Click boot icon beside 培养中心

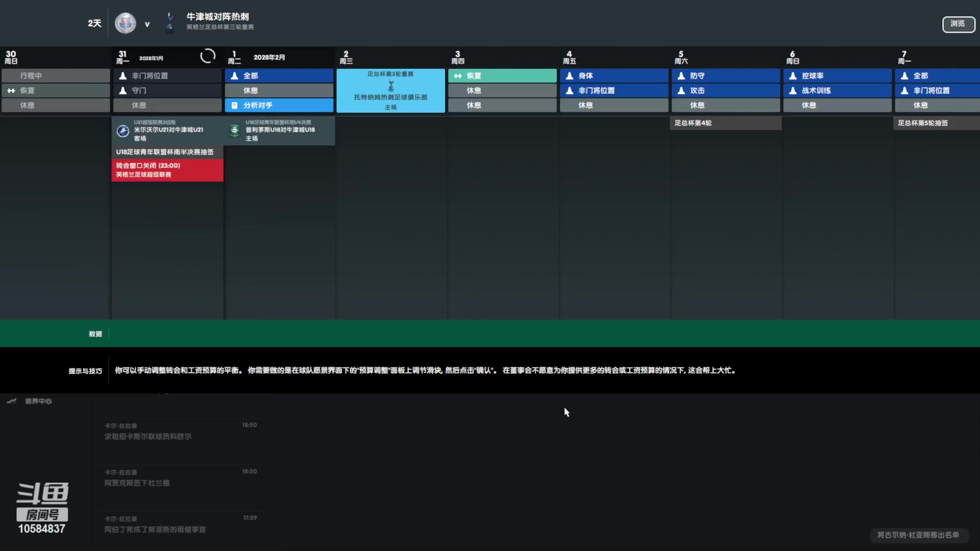click(12, 401)
